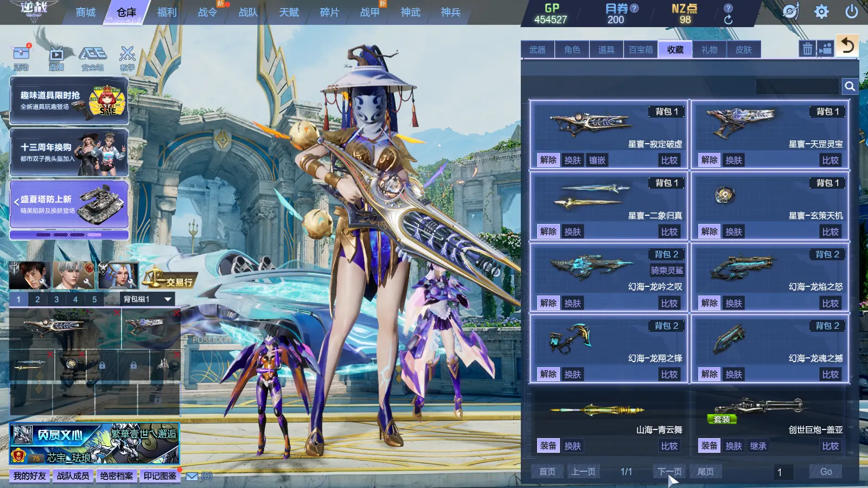
Task: Click the refresh currency arrow icon
Action: click(x=728, y=20)
